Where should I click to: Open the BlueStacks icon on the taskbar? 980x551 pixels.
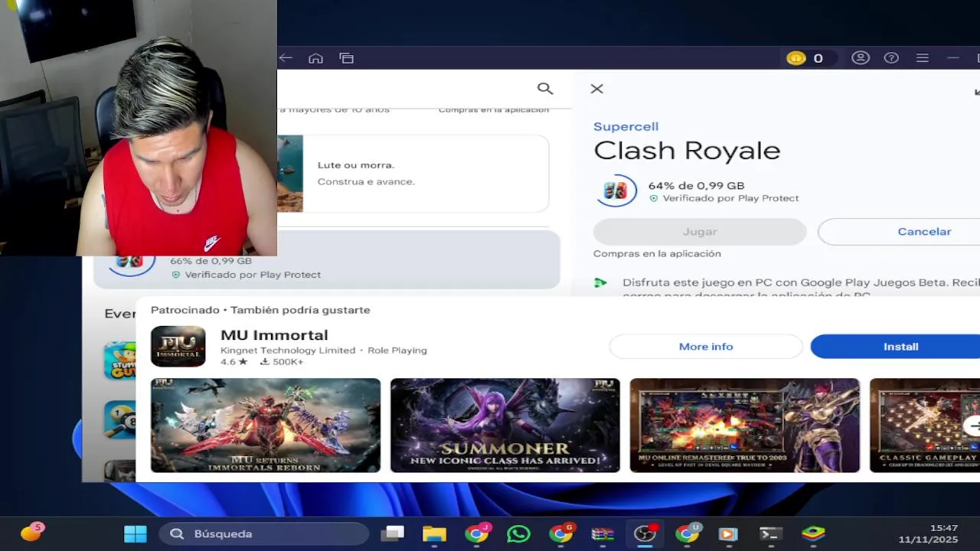813,534
